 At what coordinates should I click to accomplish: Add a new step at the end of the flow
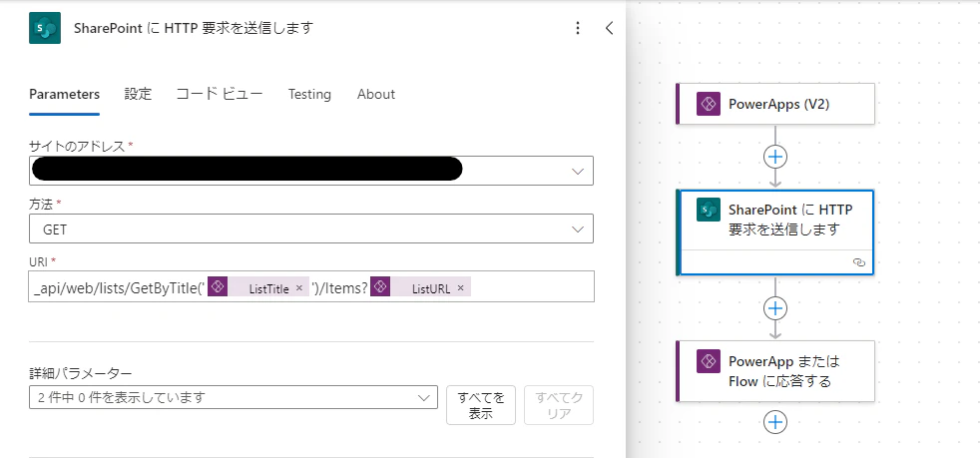[x=775, y=422]
